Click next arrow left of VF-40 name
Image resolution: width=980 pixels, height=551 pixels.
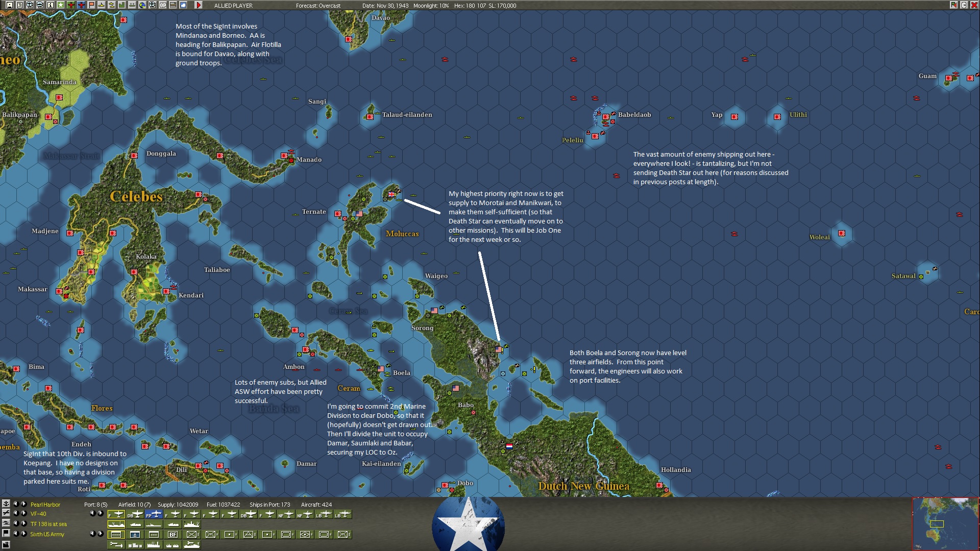click(23, 513)
